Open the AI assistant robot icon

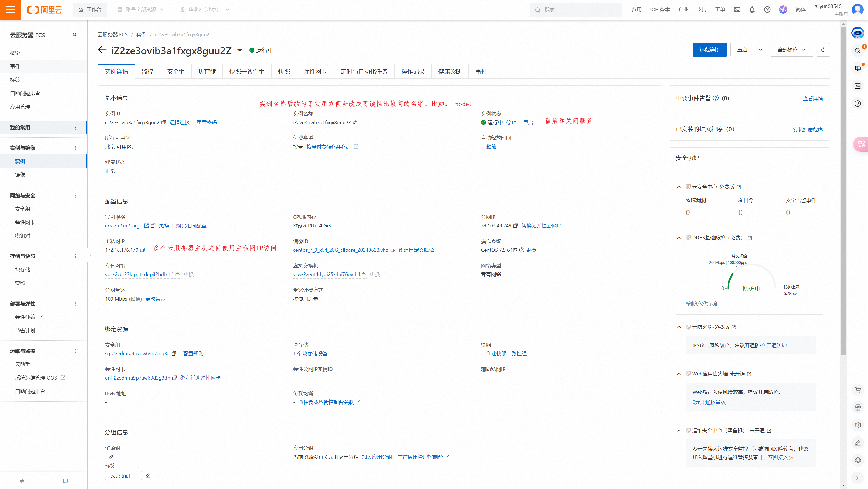(x=858, y=33)
